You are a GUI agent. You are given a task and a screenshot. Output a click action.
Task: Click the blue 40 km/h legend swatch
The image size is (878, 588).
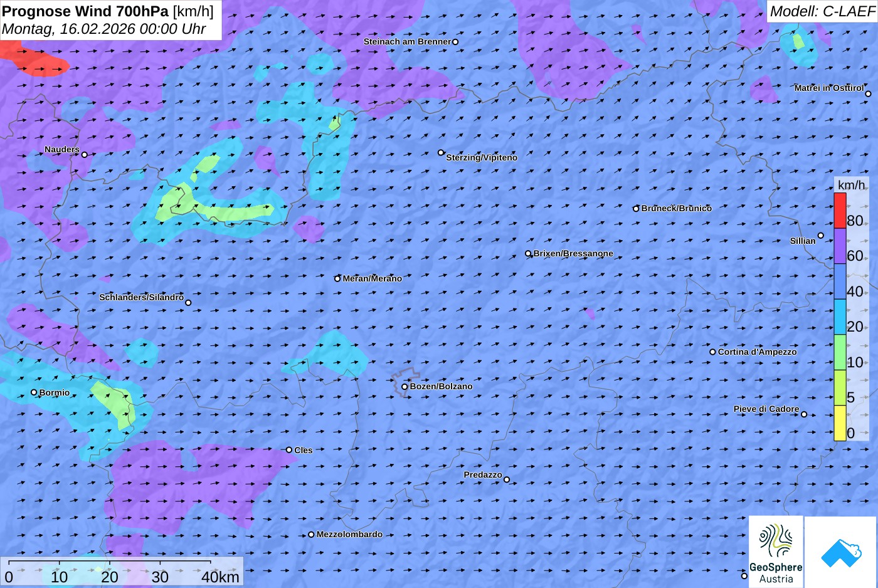click(x=840, y=281)
